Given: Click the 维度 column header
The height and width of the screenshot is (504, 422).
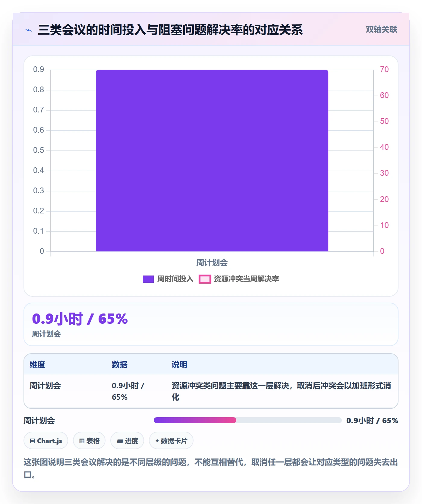Looking at the screenshot, I should (37, 364).
